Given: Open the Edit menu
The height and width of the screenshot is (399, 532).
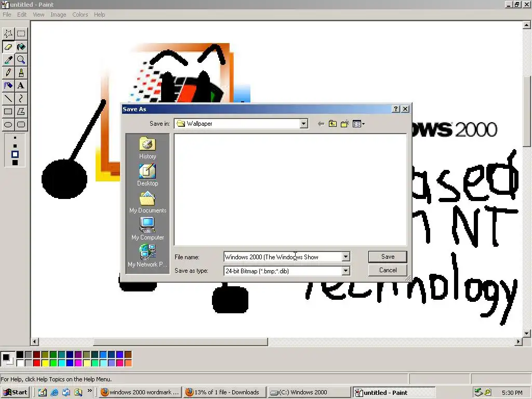Looking at the screenshot, I should (22, 15).
